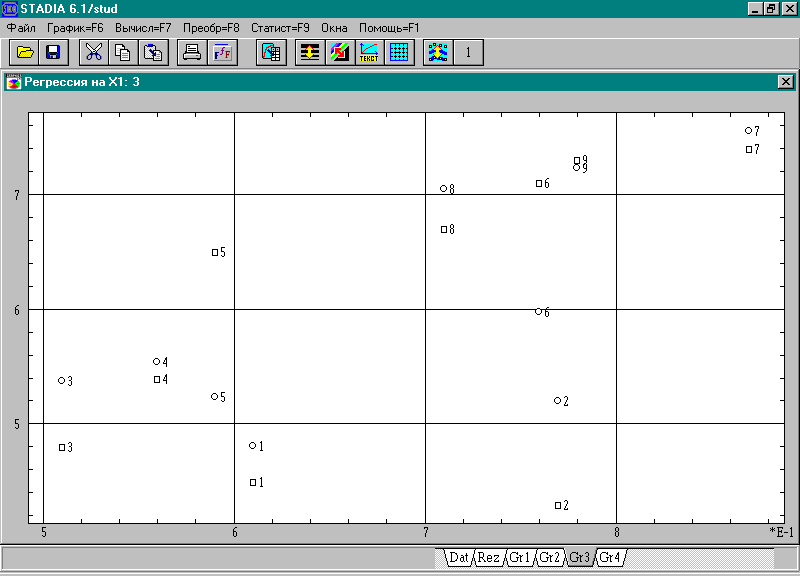This screenshot has height=576, width=800.
Task: Click circle data point labeled 1
Action: (252, 445)
